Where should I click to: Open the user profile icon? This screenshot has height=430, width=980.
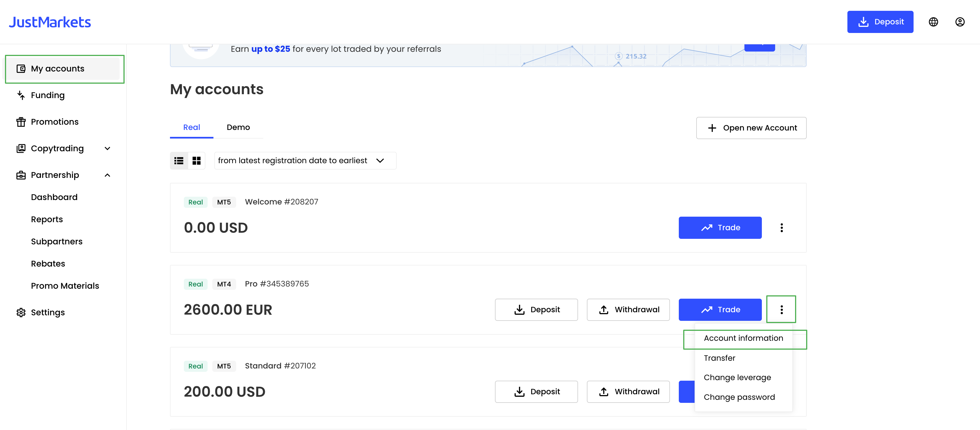click(960, 22)
